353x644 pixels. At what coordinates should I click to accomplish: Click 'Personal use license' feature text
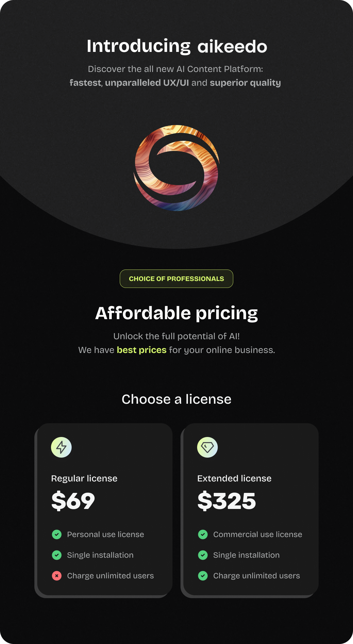click(x=105, y=534)
